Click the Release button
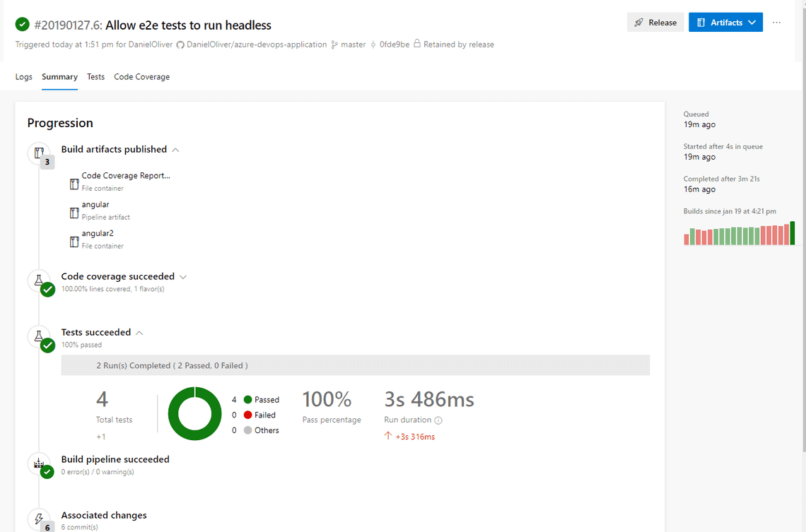Image resolution: width=806 pixels, height=532 pixels. (x=655, y=23)
